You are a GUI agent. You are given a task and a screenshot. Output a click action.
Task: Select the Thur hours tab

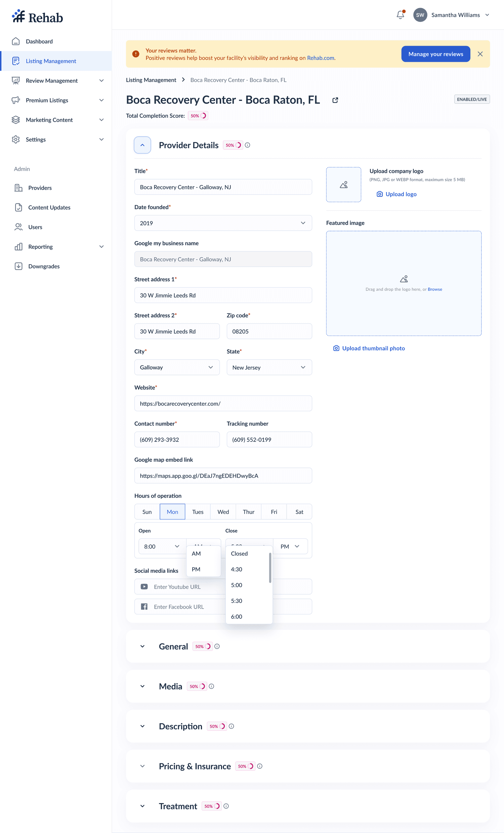[x=248, y=512]
